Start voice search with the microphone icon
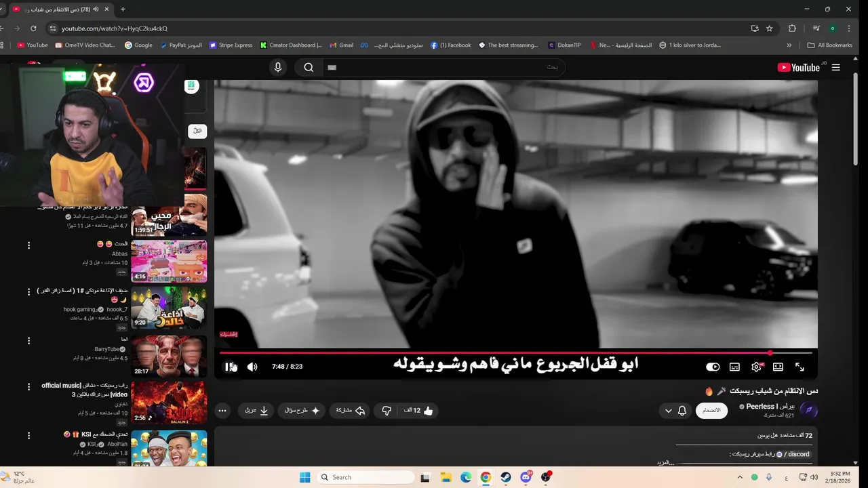 [x=277, y=67]
